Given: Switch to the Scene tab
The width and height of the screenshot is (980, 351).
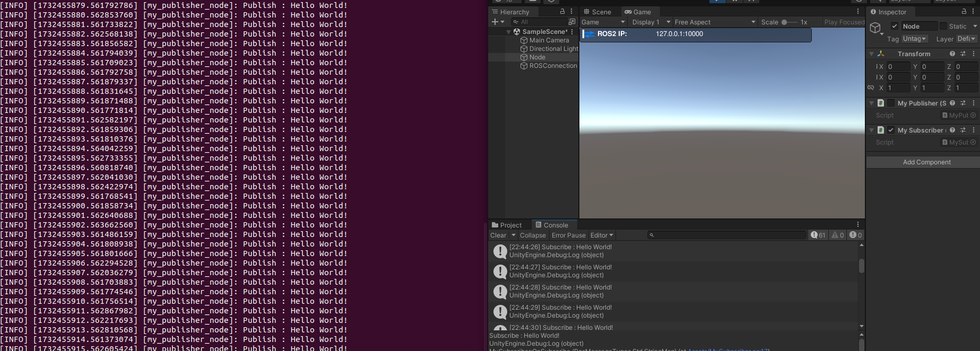Looking at the screenshot, I should [x=597, y=12].
